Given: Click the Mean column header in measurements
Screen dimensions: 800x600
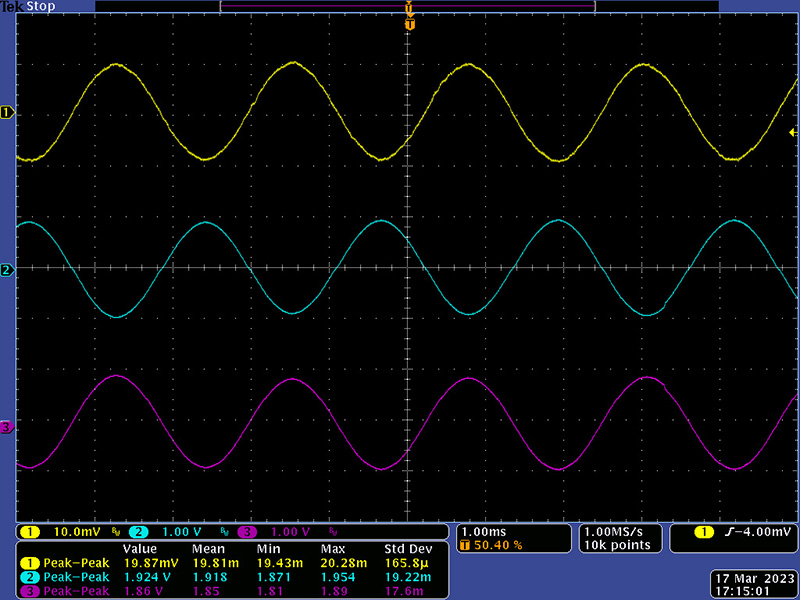Looking at the screenshot, I should tap(208, 549).
